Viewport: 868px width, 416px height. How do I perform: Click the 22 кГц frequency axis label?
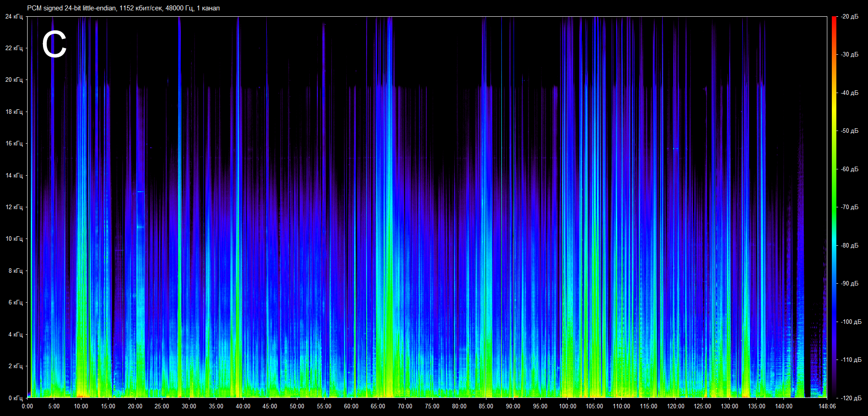[14, 48]
